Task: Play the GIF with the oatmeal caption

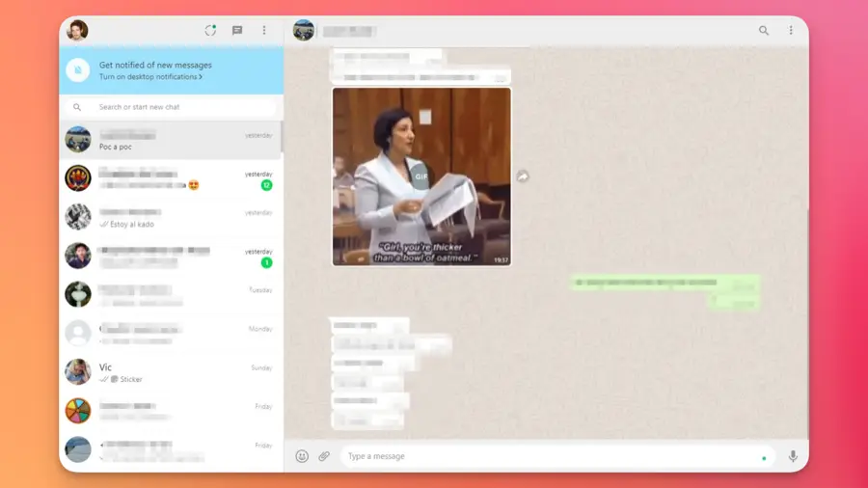Action: click(421, 176)
